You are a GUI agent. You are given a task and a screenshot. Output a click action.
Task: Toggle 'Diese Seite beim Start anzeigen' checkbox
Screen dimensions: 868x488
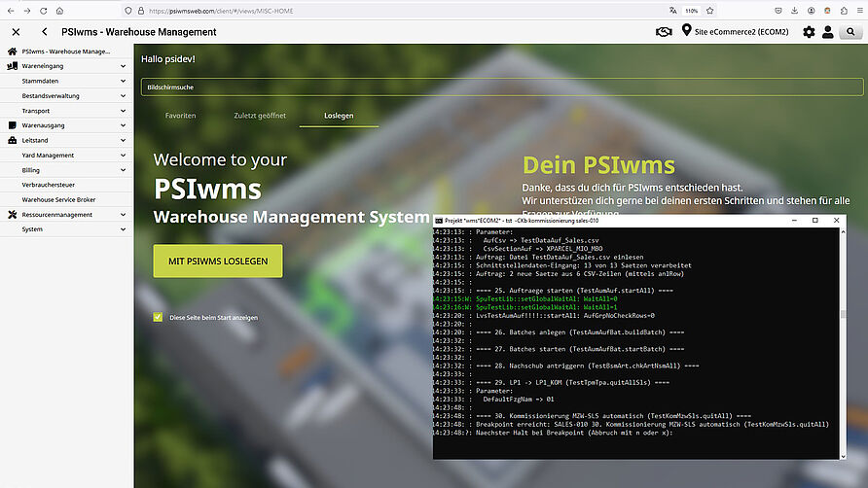point(158,317)
